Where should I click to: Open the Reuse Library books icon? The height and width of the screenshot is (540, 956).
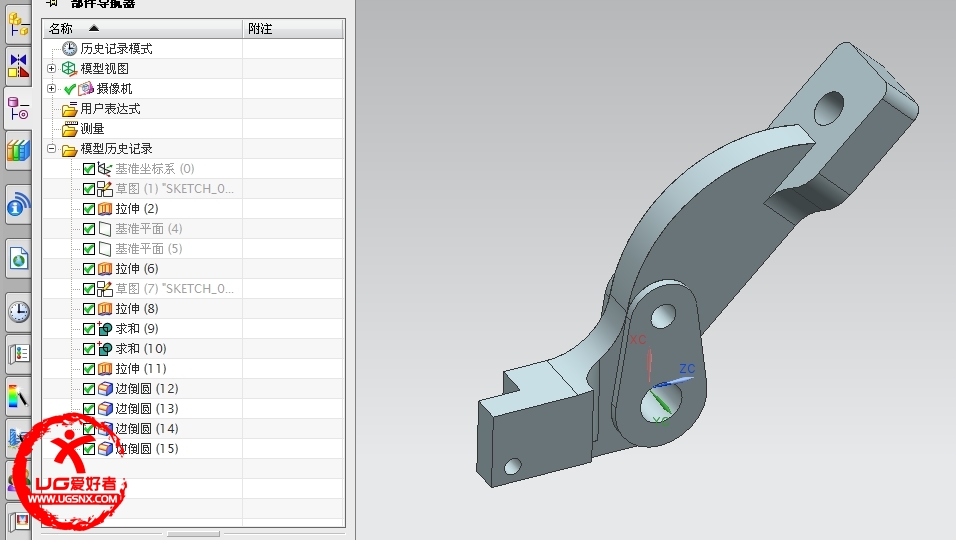[x=18, y=151]
